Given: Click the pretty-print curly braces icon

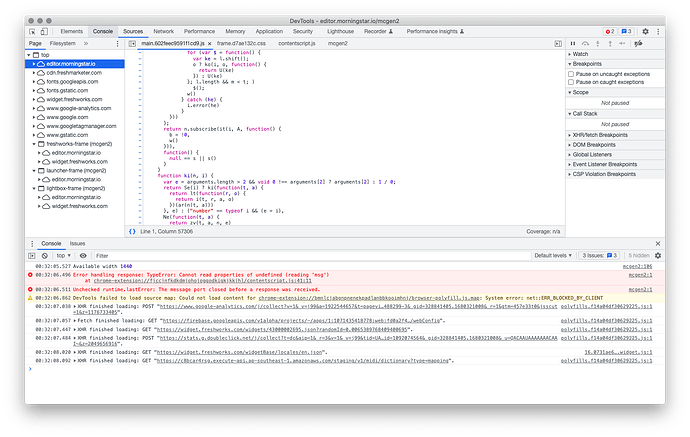Looking at the screenshot, I should click(133, 231).
